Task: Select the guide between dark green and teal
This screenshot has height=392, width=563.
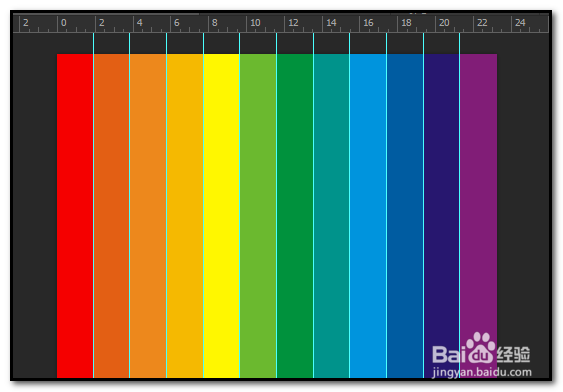Action: click(313, 205)
